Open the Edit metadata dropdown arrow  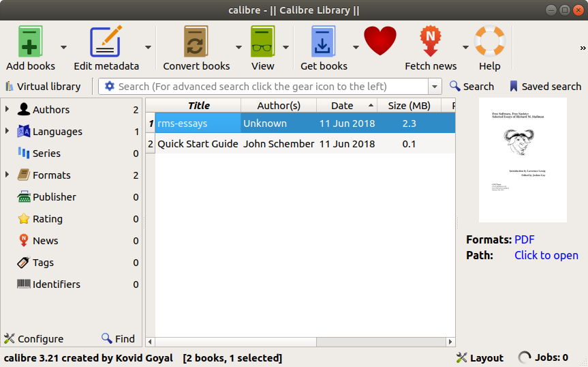(148, 47)
